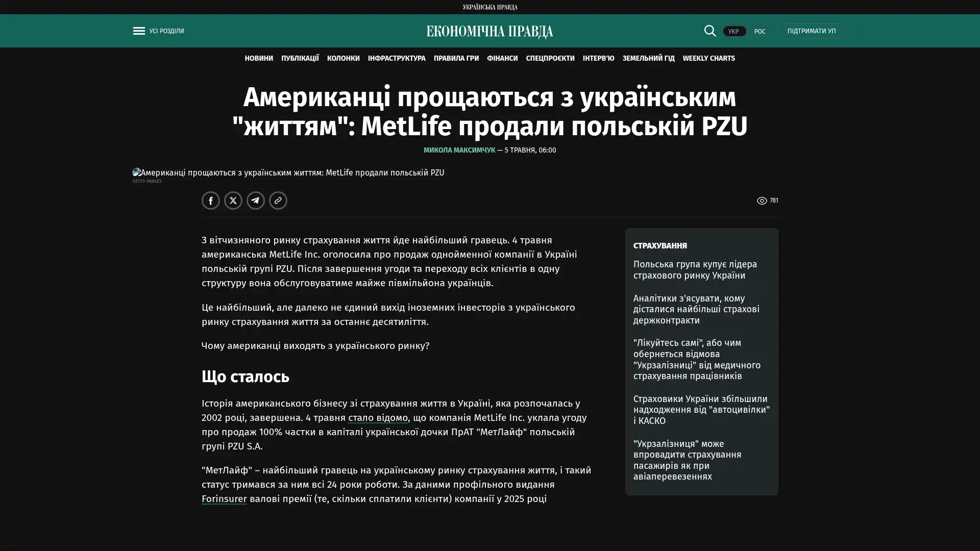Image resolution: width=980 pixels, height=551 pixels.
Task: Open the Спецпроєкти section
Action: coord(550,58)
